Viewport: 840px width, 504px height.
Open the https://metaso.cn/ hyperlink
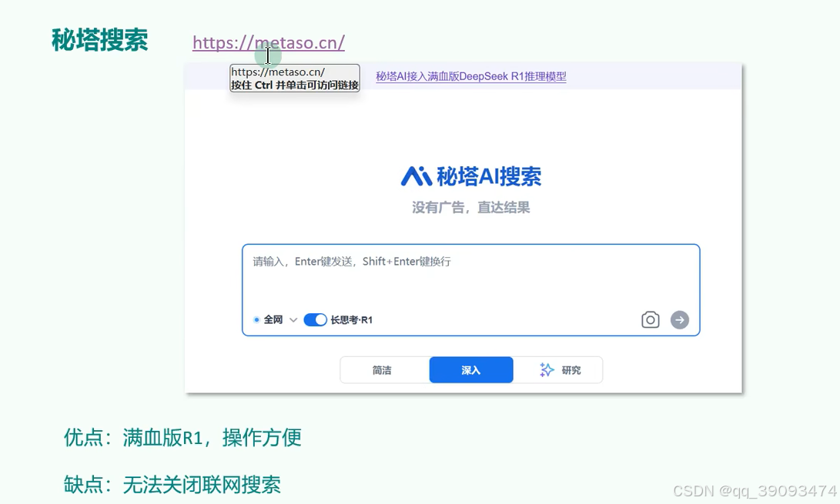[269, 42]
